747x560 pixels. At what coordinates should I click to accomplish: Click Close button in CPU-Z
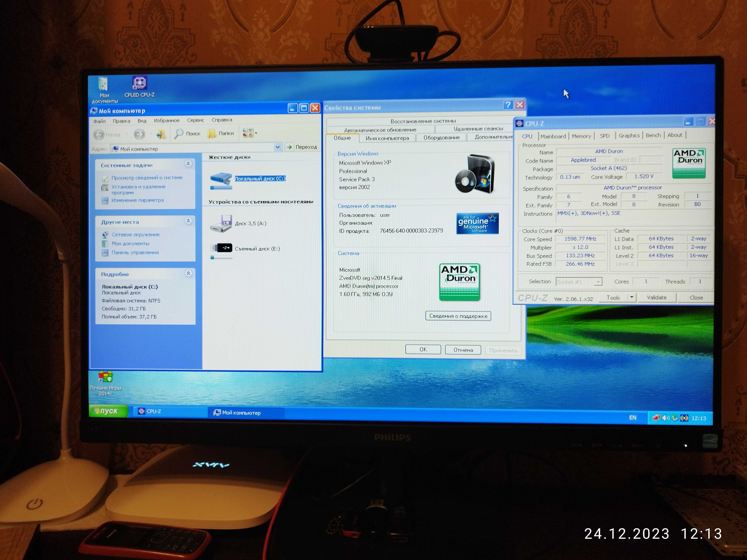[696, 297]
